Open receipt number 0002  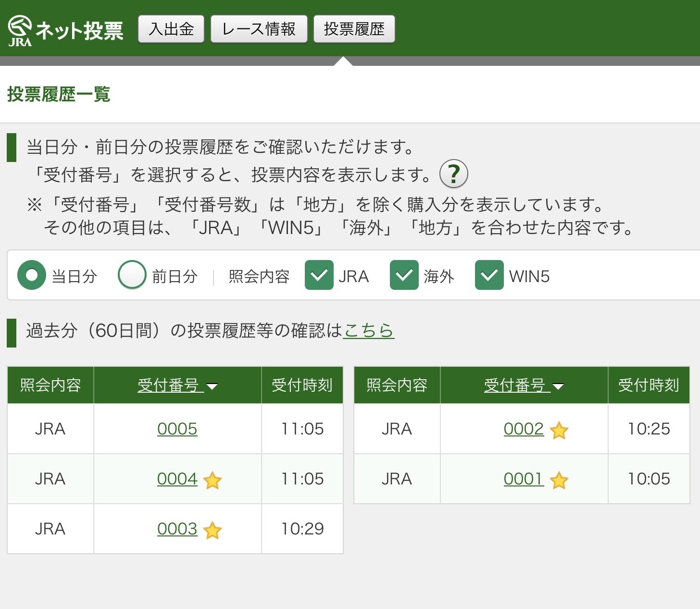[524, 429]
